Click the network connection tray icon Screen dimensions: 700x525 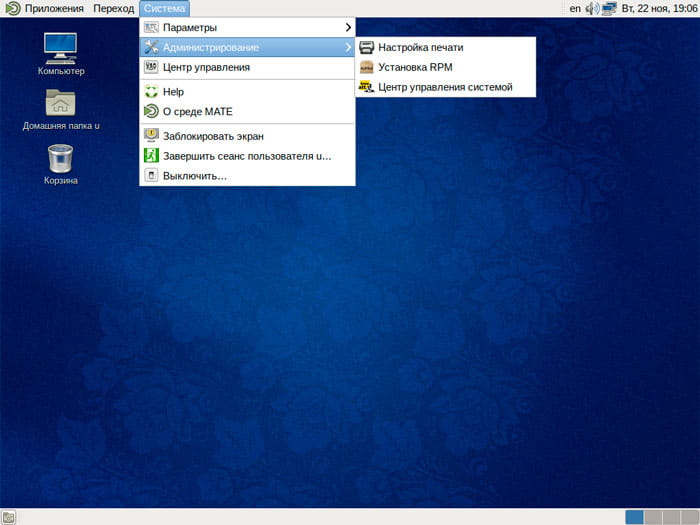pos(609,8)
